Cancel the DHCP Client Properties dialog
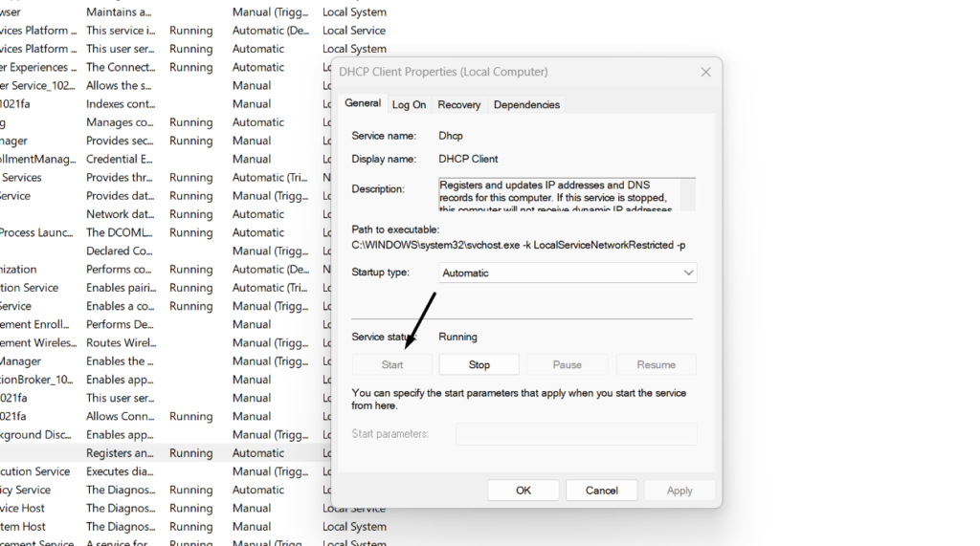Screen dimensions: 980x546 601,491
